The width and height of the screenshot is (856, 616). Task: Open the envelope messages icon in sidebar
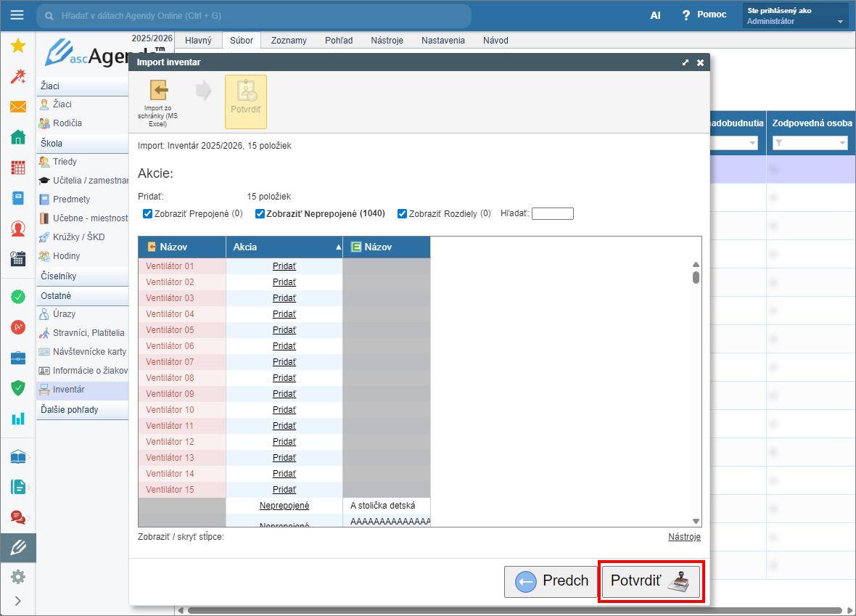(x=18, y=107)
